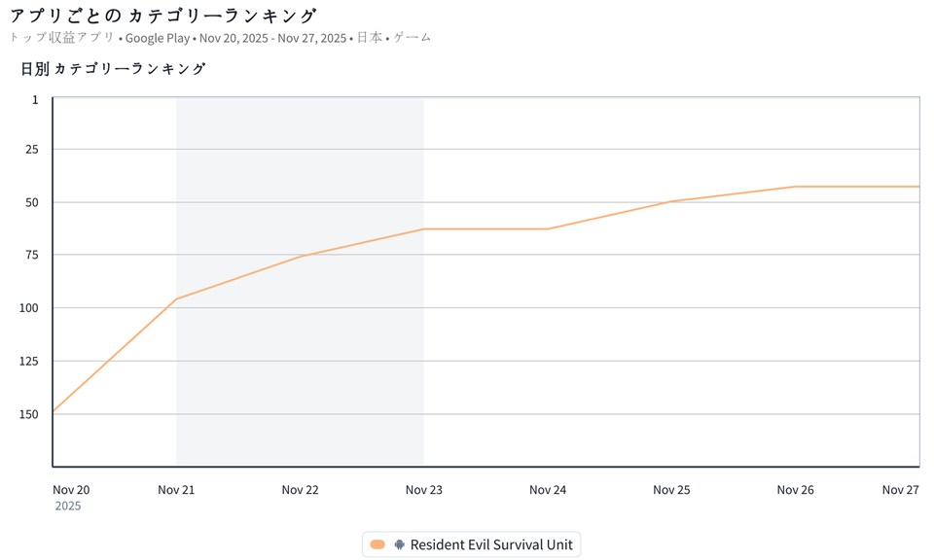Click the Nov 24 x-axis date label
This screenshot has height=560, width=934.
[x=548, y=490]
